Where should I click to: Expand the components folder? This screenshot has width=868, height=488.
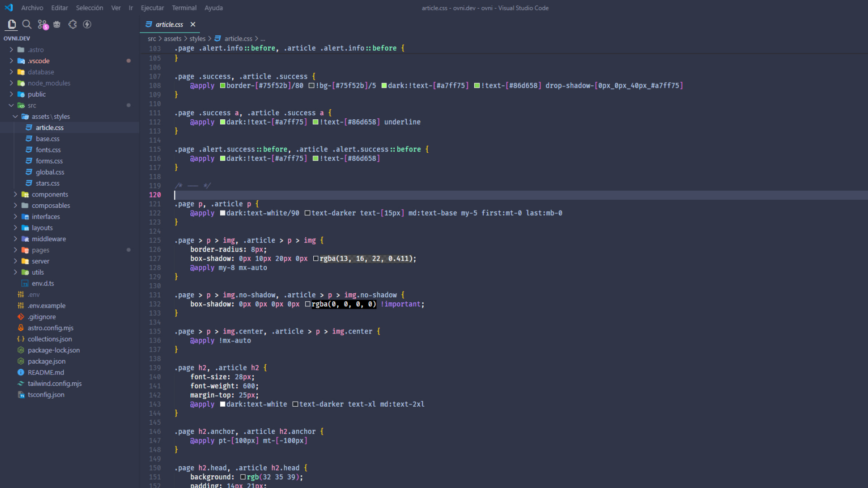[15, 194]
